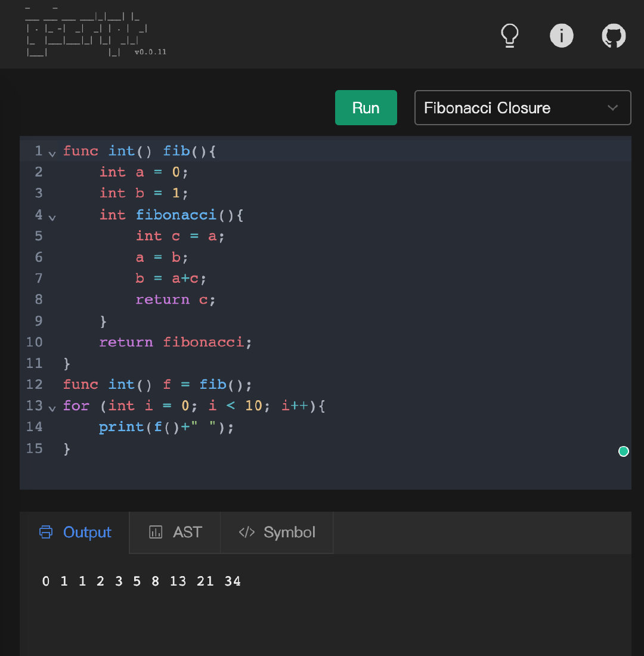
Task: Click line number 7 in the gutter
Action: pos(39,279)
